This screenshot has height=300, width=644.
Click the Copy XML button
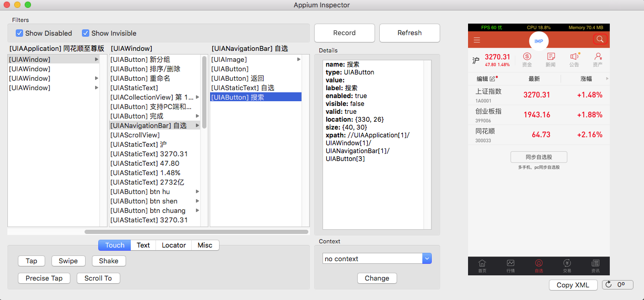click(x=573, y=285)
